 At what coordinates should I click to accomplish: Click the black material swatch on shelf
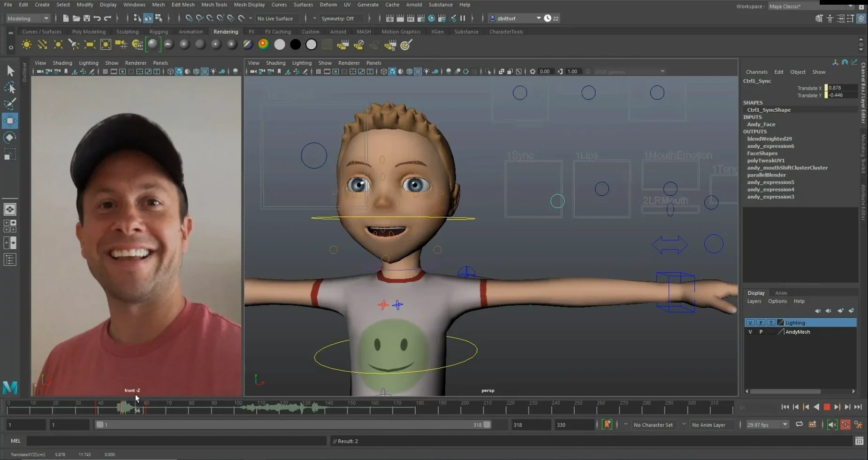295,45
